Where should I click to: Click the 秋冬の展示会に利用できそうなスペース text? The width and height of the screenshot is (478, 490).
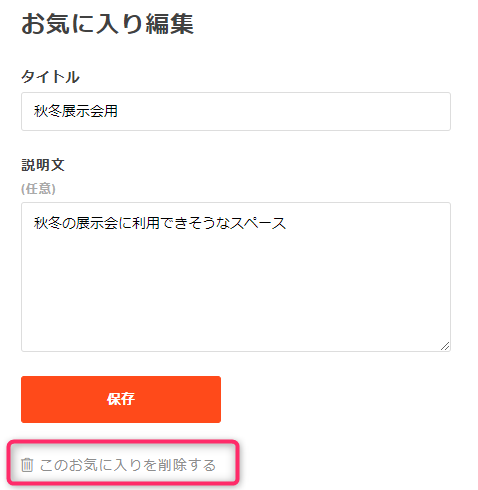pyautogui.click(x=160, y=223)
